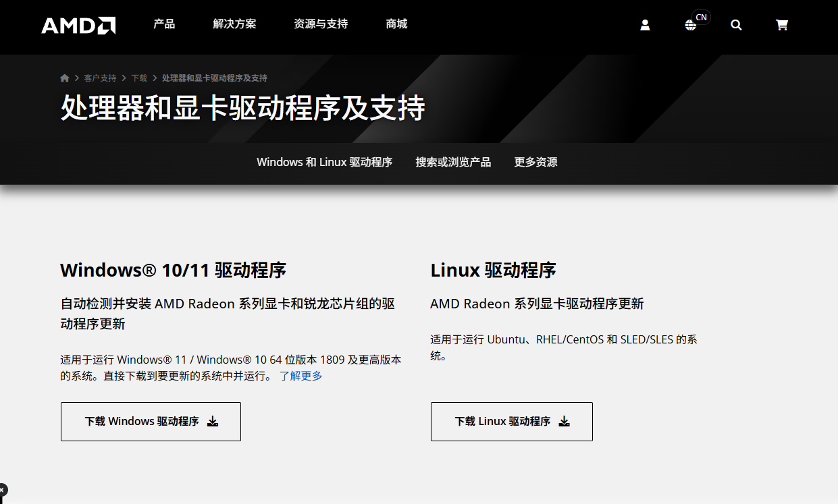The height and width of the screenshot is (504, 838).
Task: Open the 解决方案 menu
Action: (x=234, y=24)
